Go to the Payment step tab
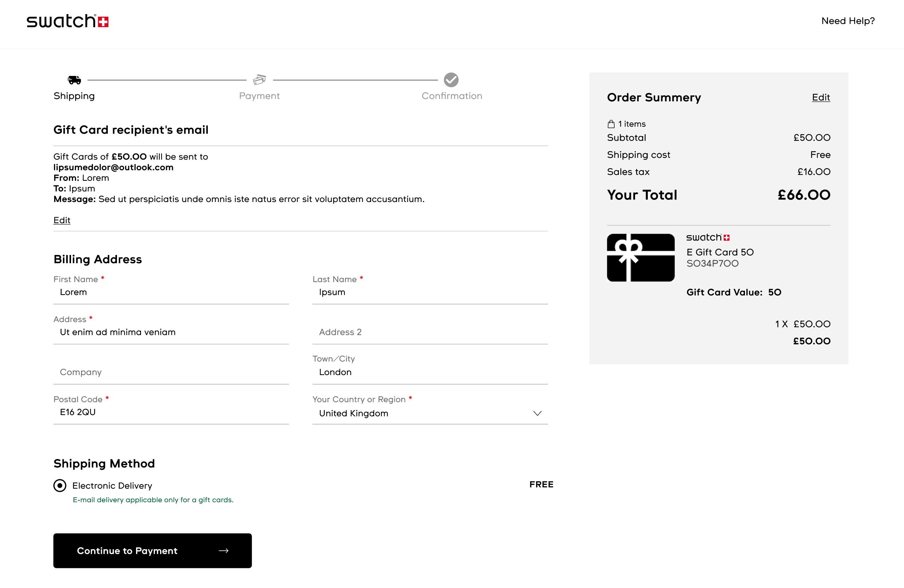This screenshot has width=904, height=588. pos(259,96)
